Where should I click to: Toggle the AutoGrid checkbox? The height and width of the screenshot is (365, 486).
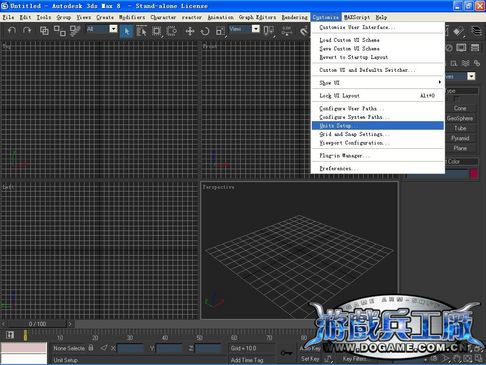(x=457, y=99)
